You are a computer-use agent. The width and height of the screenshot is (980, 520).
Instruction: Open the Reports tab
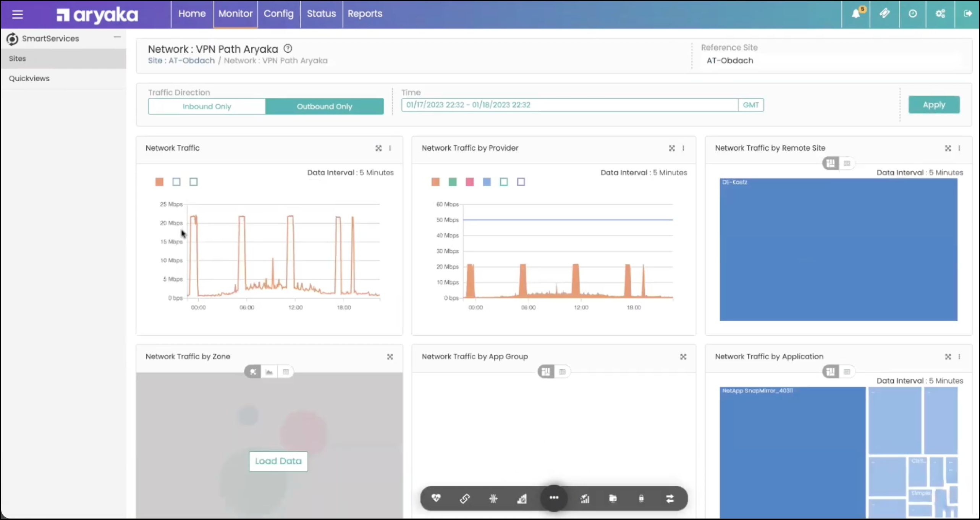pyautogui.click(x=365, y=14)
